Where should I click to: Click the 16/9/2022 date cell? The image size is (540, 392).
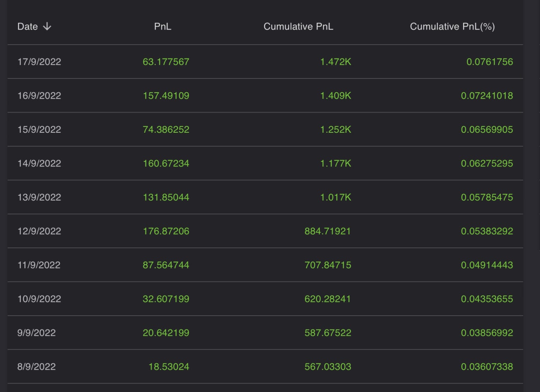[x=39, y=96]
